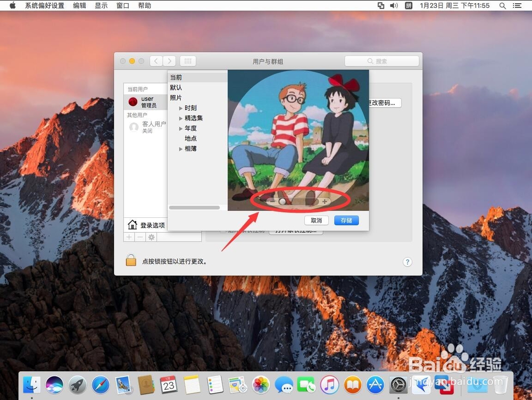This screenshot has width=532, height=400.
Task: Open Reminders list icon in dock
Action: click(215, 385)
